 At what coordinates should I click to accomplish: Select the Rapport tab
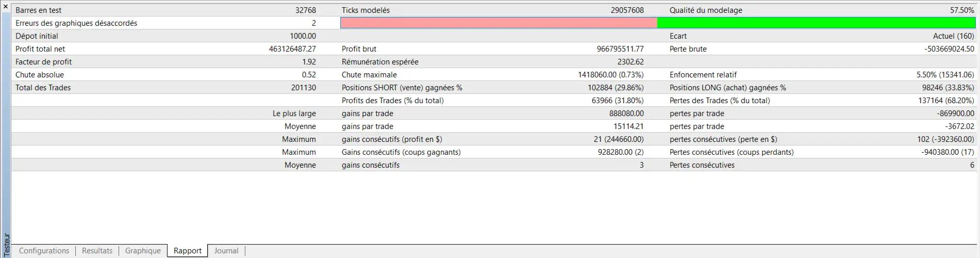[187, 251]
